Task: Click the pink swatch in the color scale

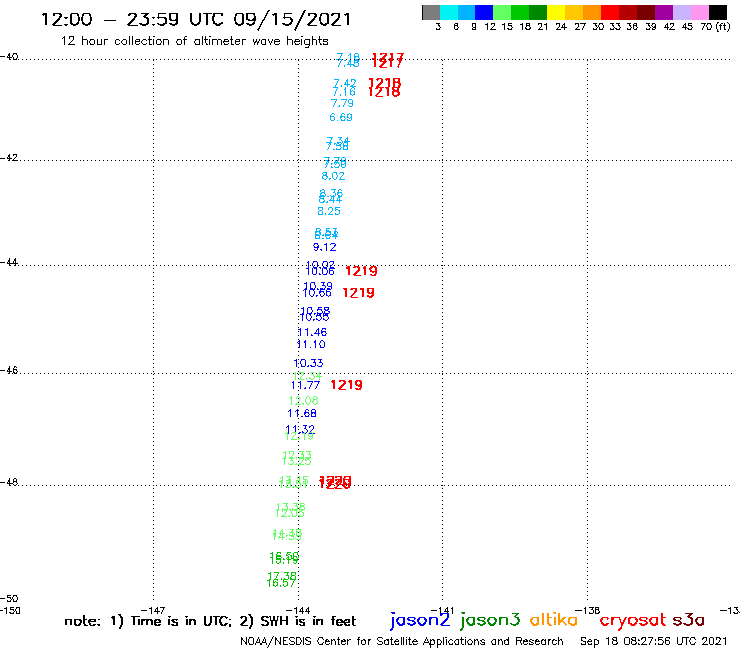Action: tap(699, 12)
